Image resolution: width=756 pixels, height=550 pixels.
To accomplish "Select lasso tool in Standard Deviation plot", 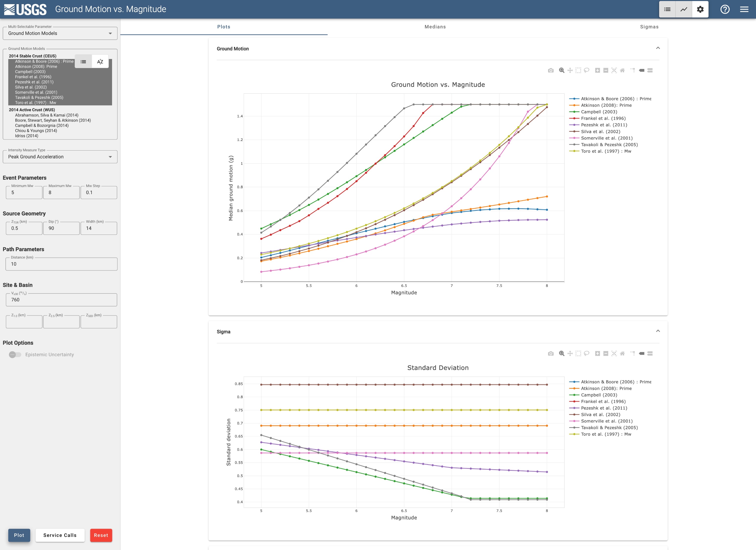I will 587,353.
